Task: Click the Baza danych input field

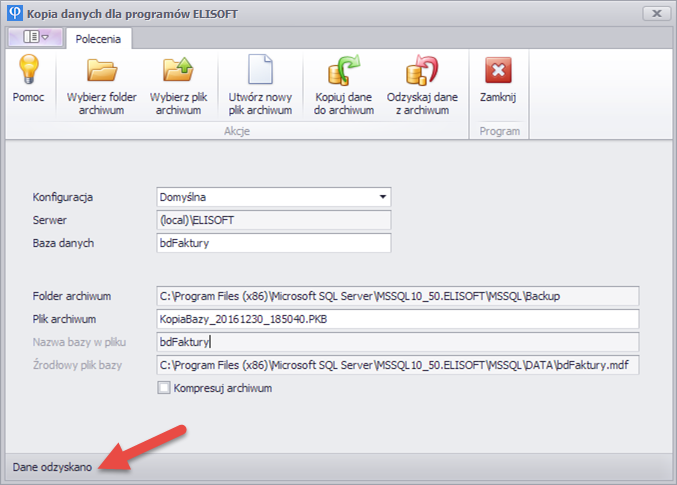Action: (x=274, y=243)
